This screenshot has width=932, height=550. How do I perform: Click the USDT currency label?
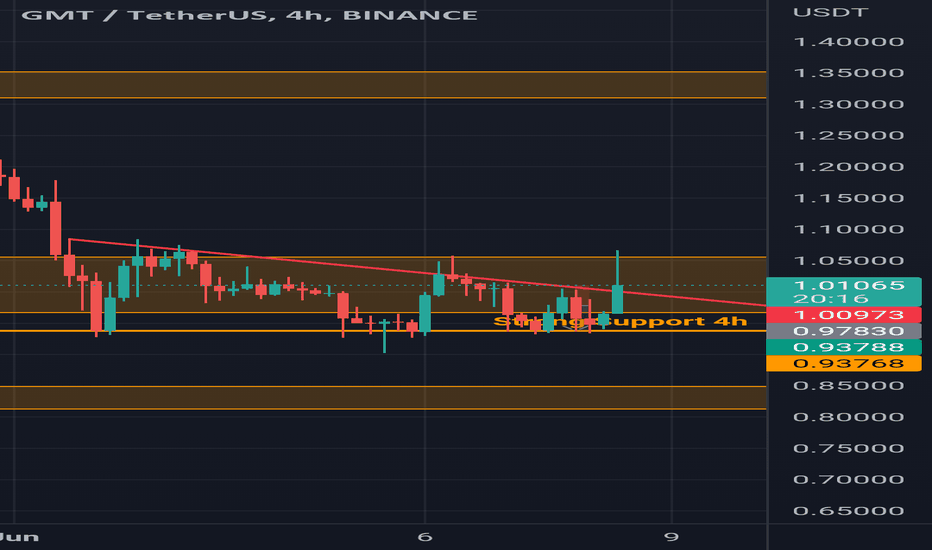[x=830, y=12]
